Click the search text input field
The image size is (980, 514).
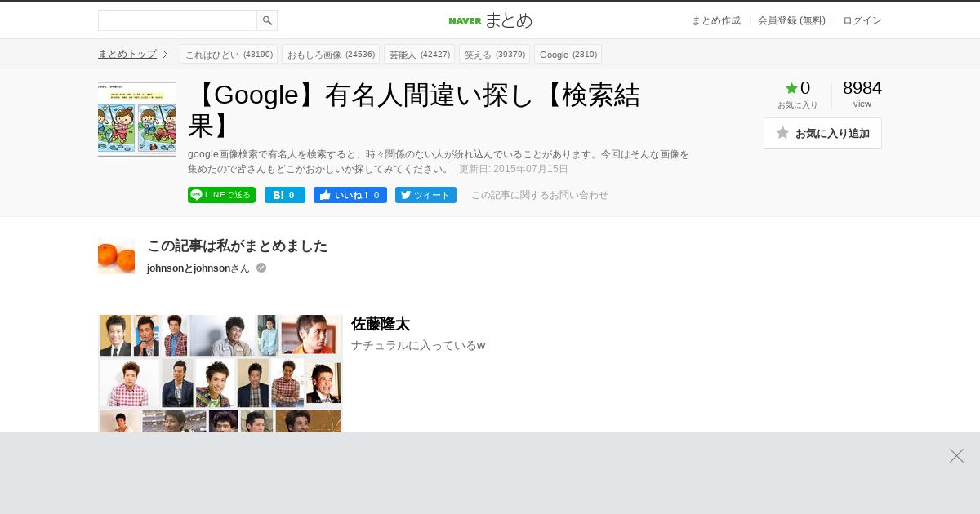pos(177,20)
